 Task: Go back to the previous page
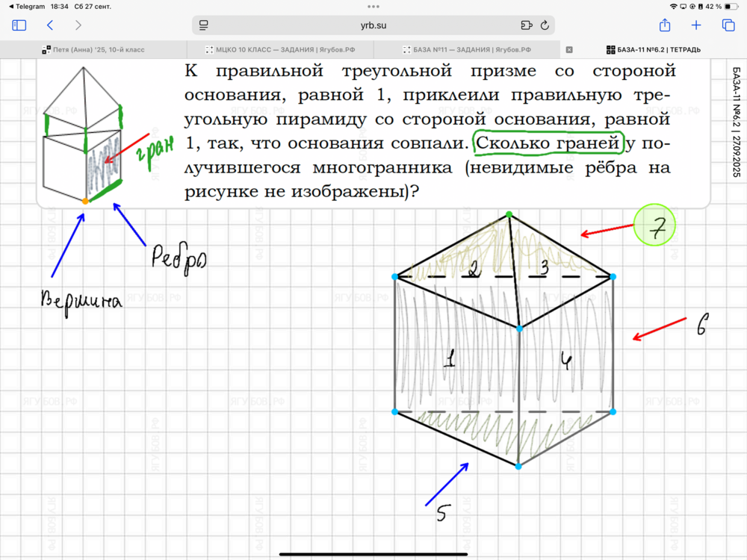point(50,25)
